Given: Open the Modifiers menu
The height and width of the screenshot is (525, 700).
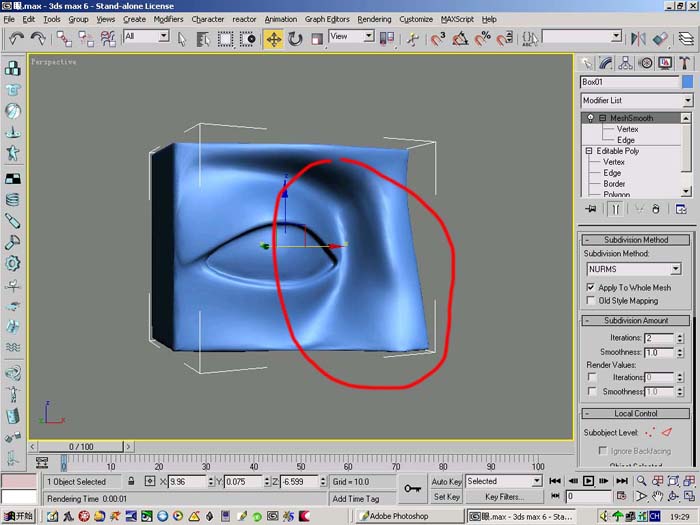Looking at the screenshot, I should [168, 19].
